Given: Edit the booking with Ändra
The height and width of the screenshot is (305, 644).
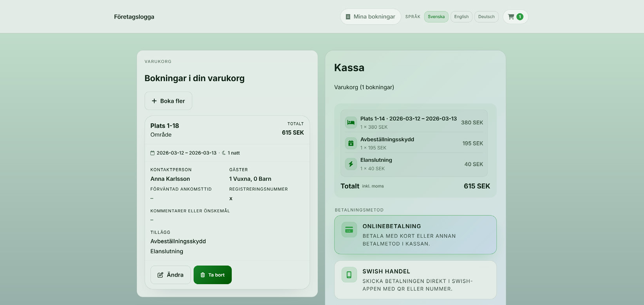Looking at the screenshot, I should [170, 275].
